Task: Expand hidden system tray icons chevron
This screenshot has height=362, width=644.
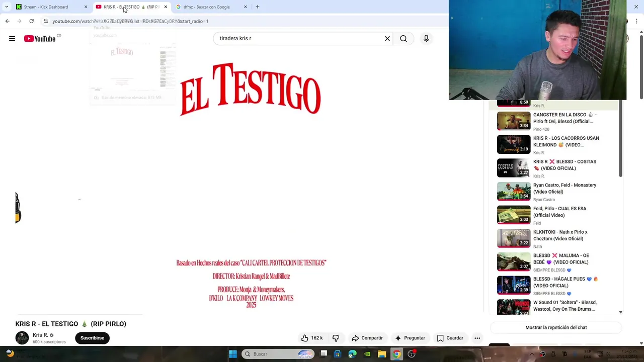Action: [532, 354]
